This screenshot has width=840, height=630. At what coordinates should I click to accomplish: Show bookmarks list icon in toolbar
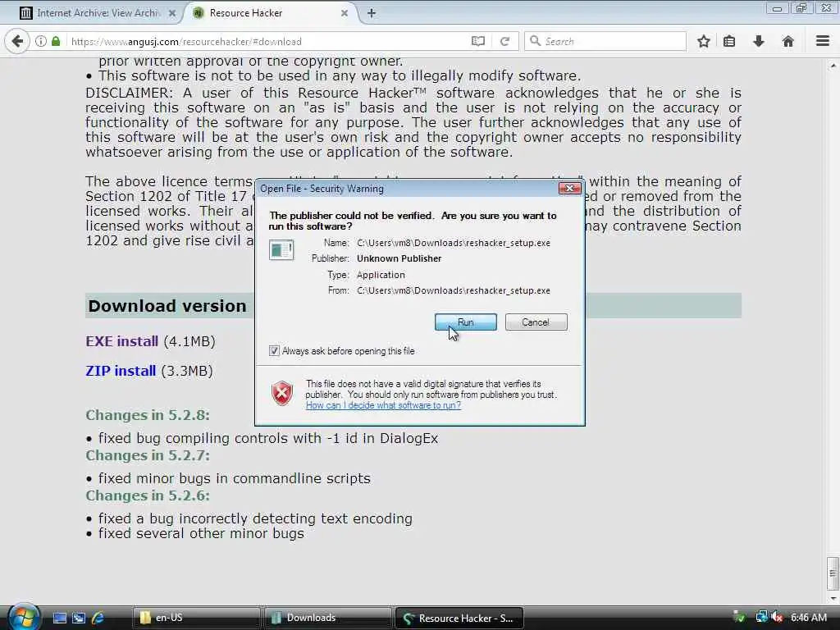(729, 41)
